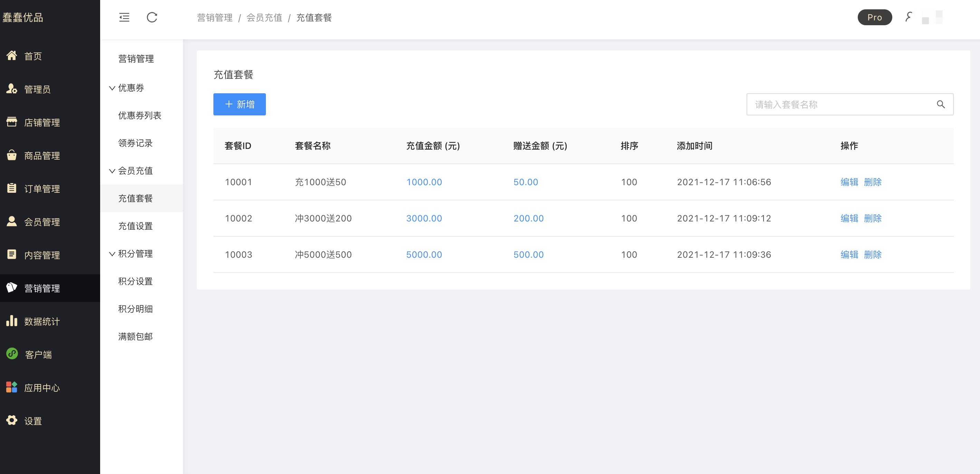Go to 优惠券列表 submenu item
980x474 pixels.
[x=140, y=115]
